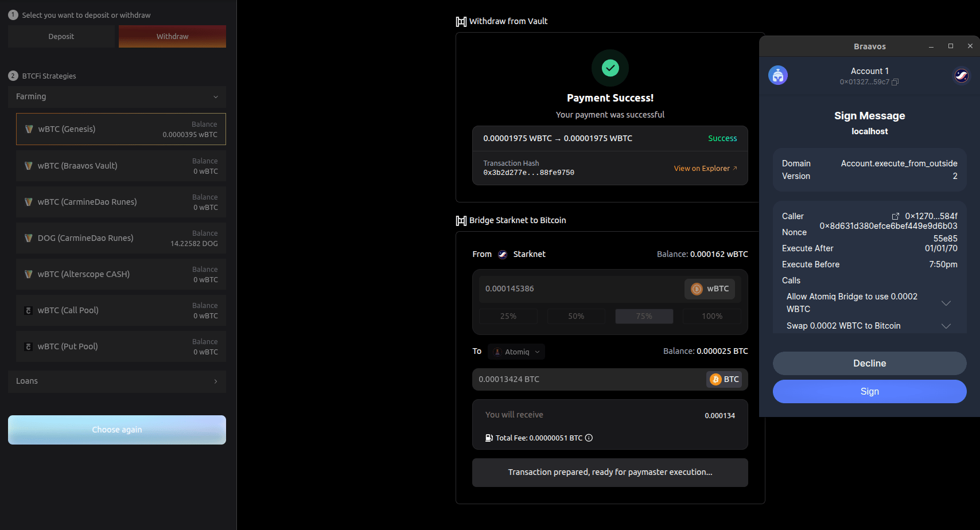Click the Starknet network icon in Braavos
The width and height of the screenshot is (980, 530).
click(962, 75)
